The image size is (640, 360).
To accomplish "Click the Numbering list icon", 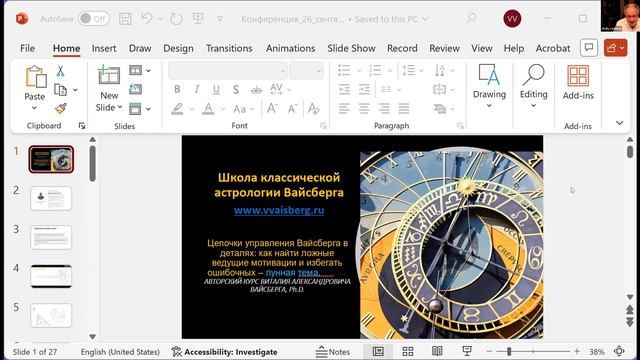I will tap(375, 70).
